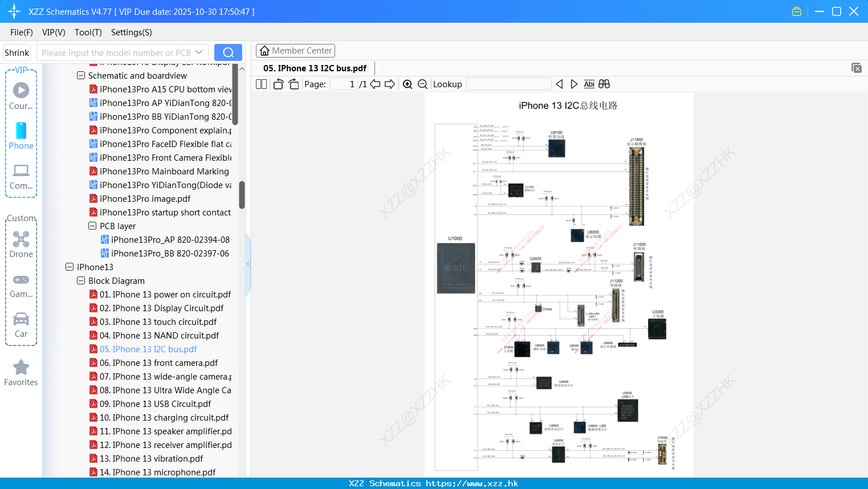Select the 05. IPhone 13 I2C bus.pdf tab

315,68
